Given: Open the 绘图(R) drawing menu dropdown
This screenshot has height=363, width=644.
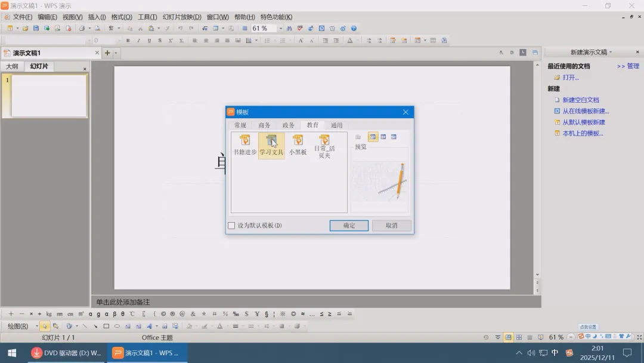Looking at the screenshot, I should 37,326.
